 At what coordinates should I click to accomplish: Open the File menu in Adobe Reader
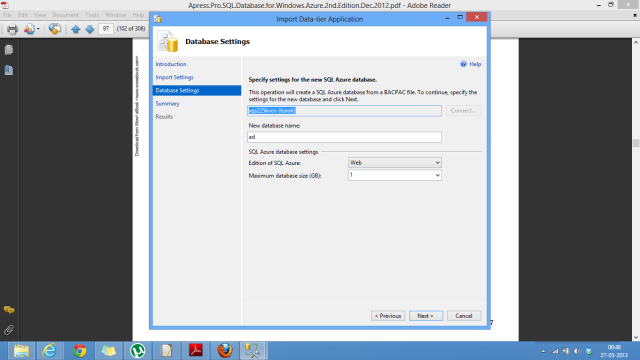[x=7, y=15]
